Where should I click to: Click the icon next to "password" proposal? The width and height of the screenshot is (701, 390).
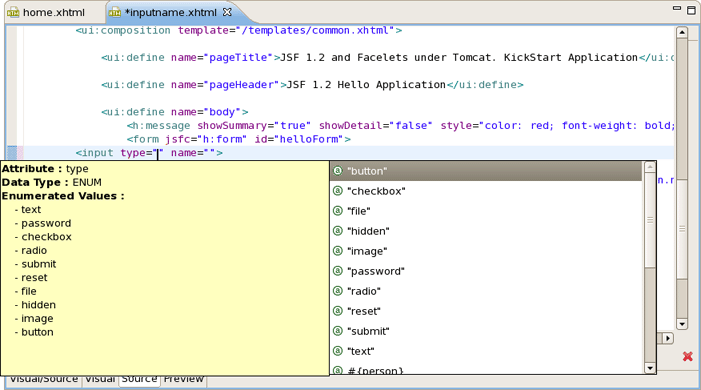click(x=338, y=271)
